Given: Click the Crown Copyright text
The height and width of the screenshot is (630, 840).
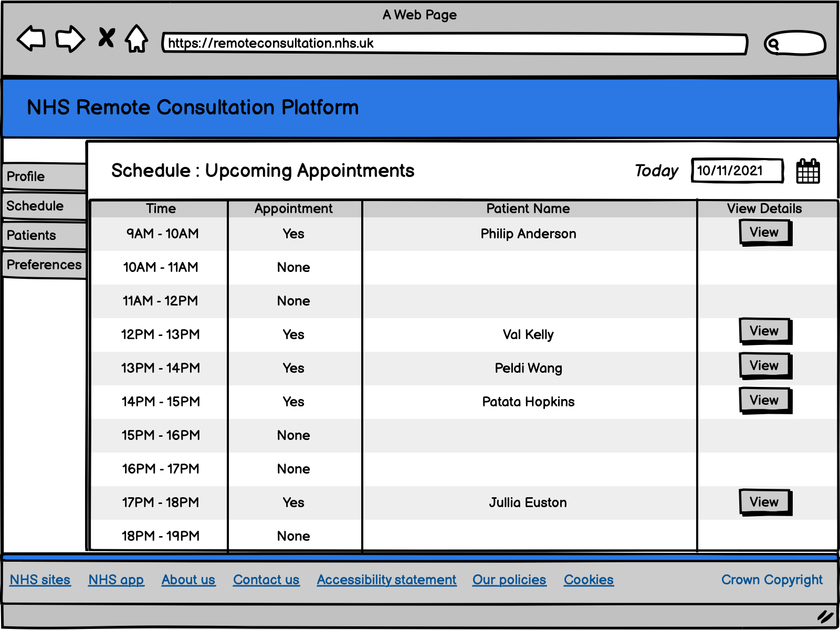Looking at the screenshot, I should pos(772,580).
